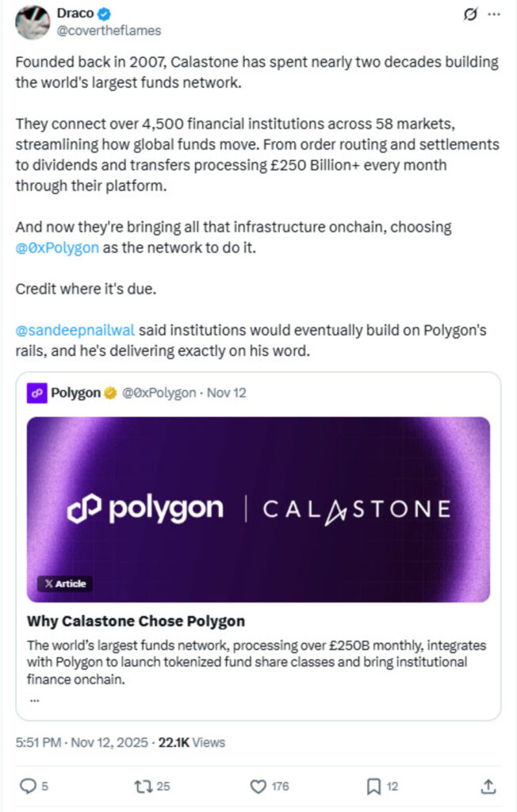Open the Grok icon near top right

tap(469, 14)
